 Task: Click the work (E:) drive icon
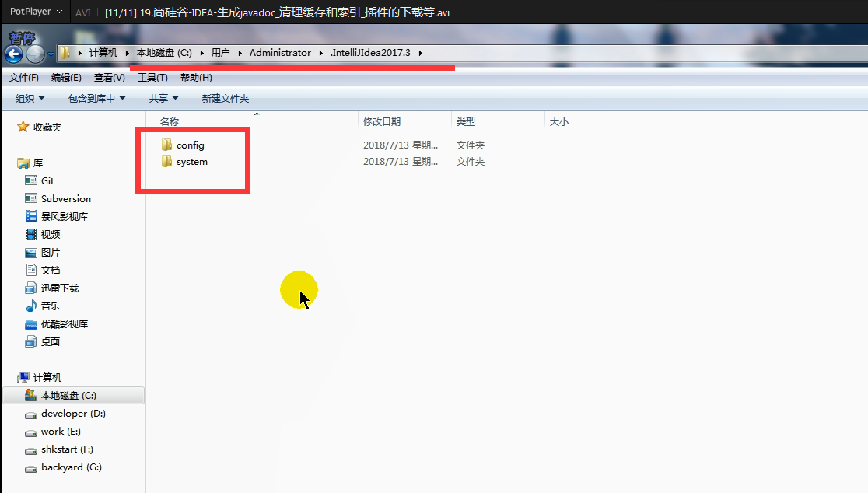(x=31, y=432)
